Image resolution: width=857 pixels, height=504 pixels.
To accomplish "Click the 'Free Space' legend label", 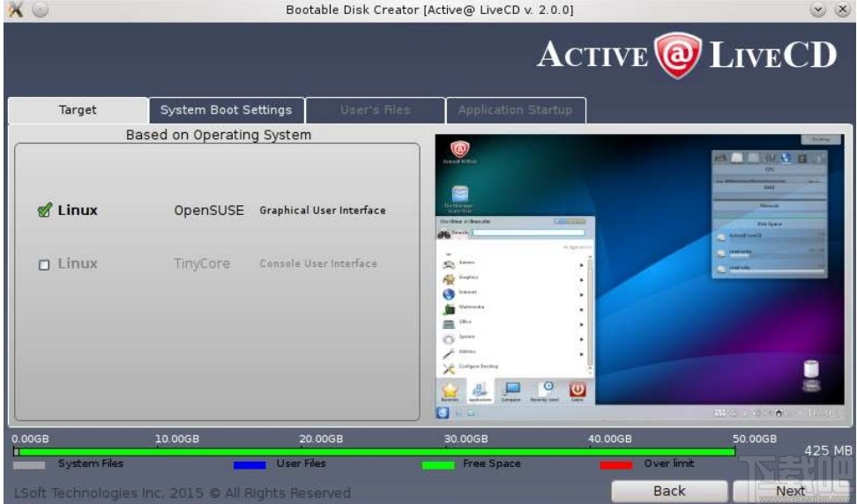I will coord(491,463).
